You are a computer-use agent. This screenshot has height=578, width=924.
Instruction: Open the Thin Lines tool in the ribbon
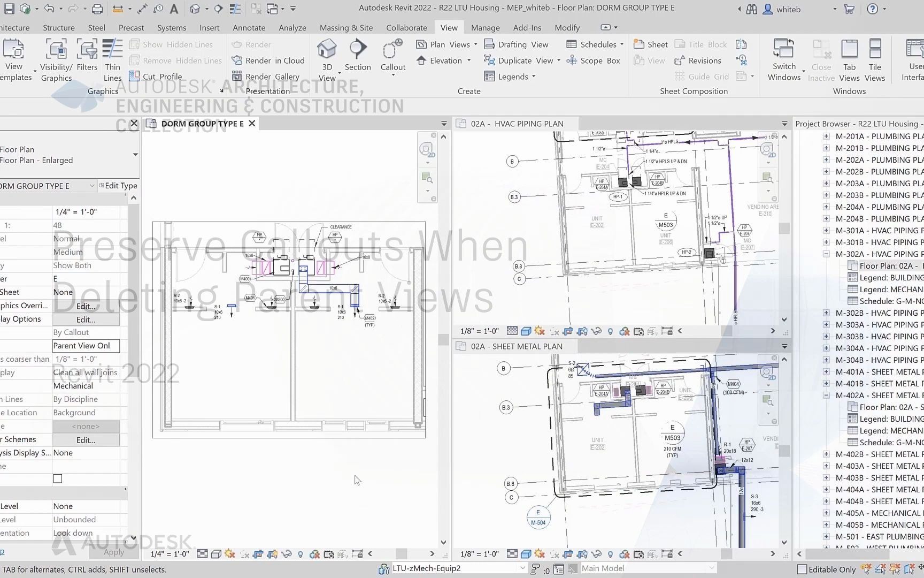point(112,60)
